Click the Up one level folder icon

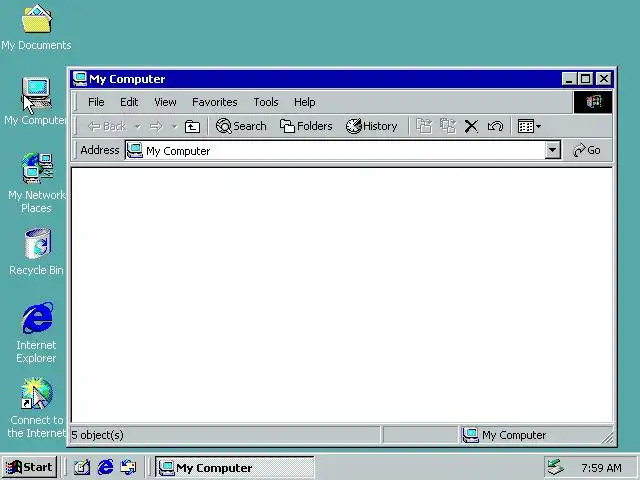(192, 127)
